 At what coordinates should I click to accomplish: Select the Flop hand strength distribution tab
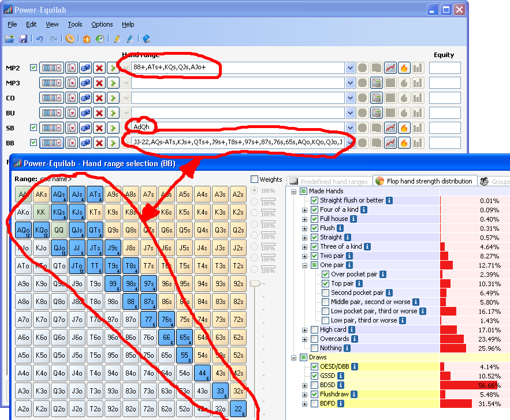click(425, 181)
